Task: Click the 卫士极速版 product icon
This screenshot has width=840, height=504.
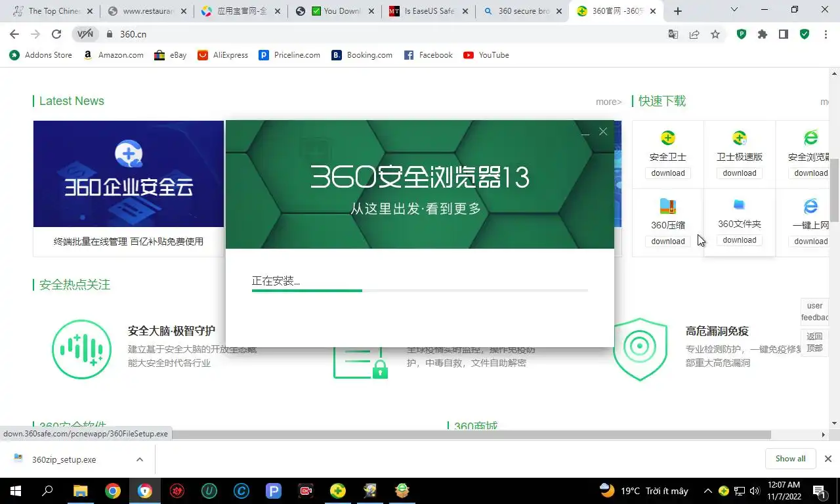Action: (x=740, y=138)
